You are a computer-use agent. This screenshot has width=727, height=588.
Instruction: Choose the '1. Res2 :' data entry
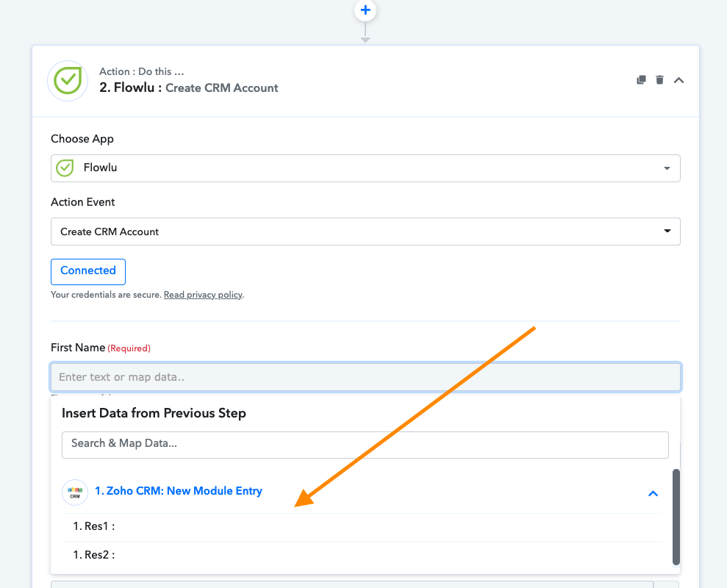pyautogui.click(x=362, y=556)
